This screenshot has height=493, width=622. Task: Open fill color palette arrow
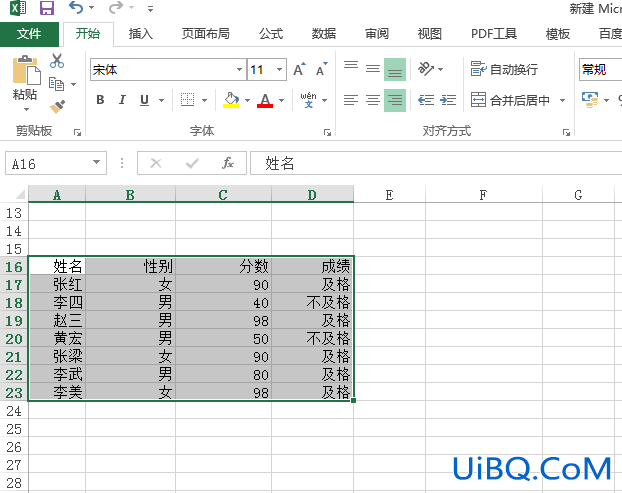tap(247, 100)
